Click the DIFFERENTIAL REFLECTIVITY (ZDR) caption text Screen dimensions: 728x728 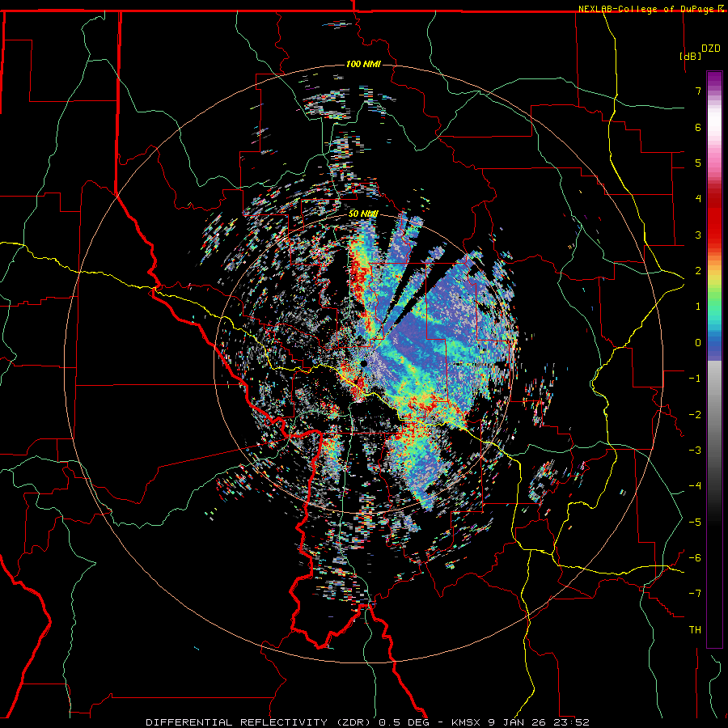(x=260, y=722)
